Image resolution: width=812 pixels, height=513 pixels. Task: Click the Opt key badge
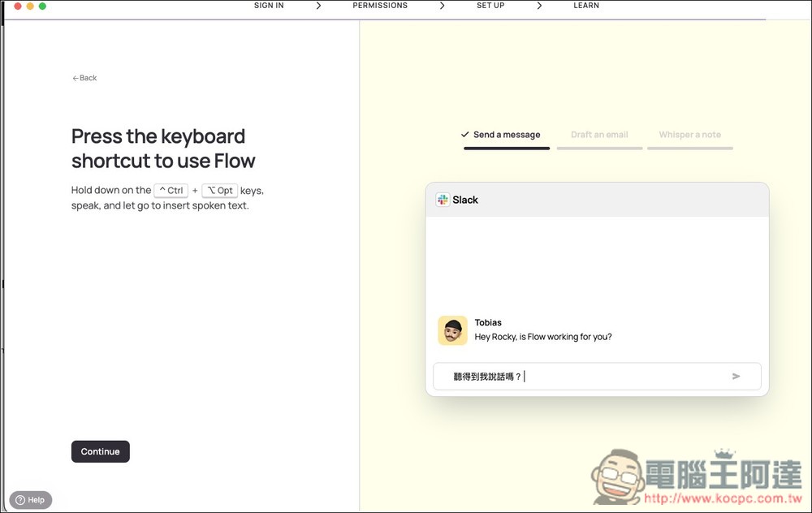coord(219,191)
